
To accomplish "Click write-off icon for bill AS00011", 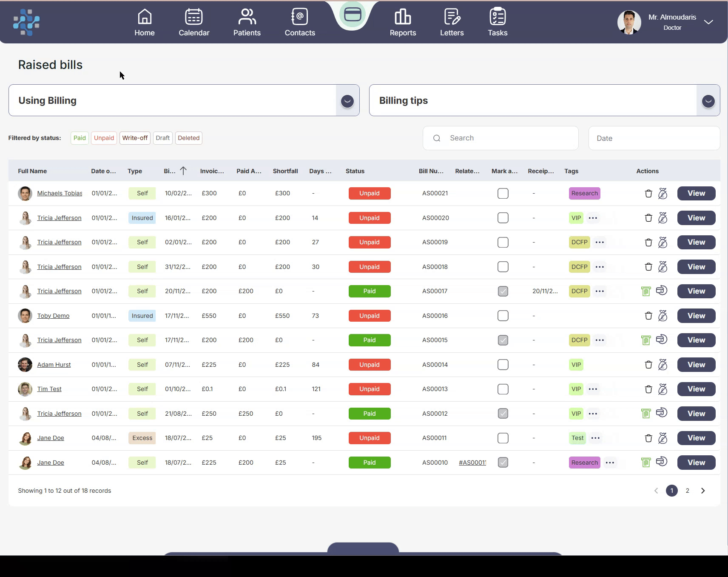I will coord(663,438).
